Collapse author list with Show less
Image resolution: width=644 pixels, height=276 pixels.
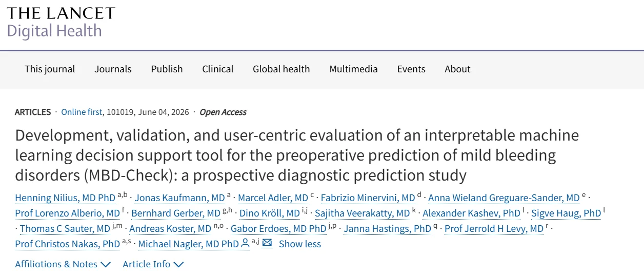300,244
